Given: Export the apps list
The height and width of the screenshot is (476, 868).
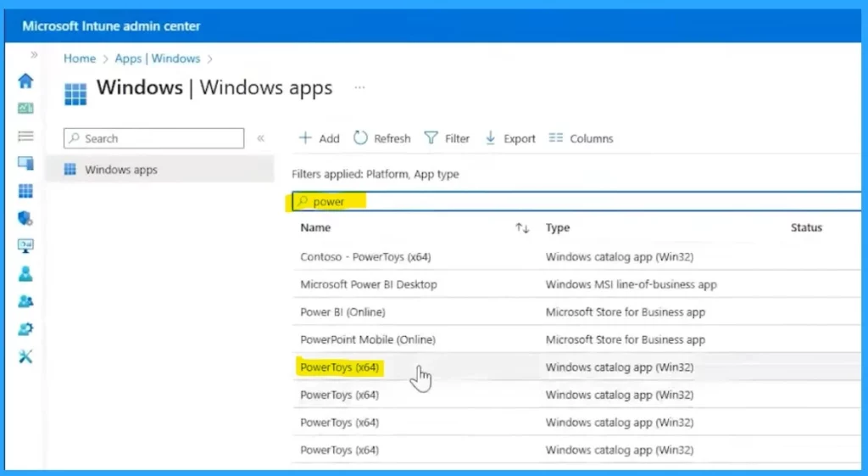Looking at the screenshot, I should coord(509,138).
